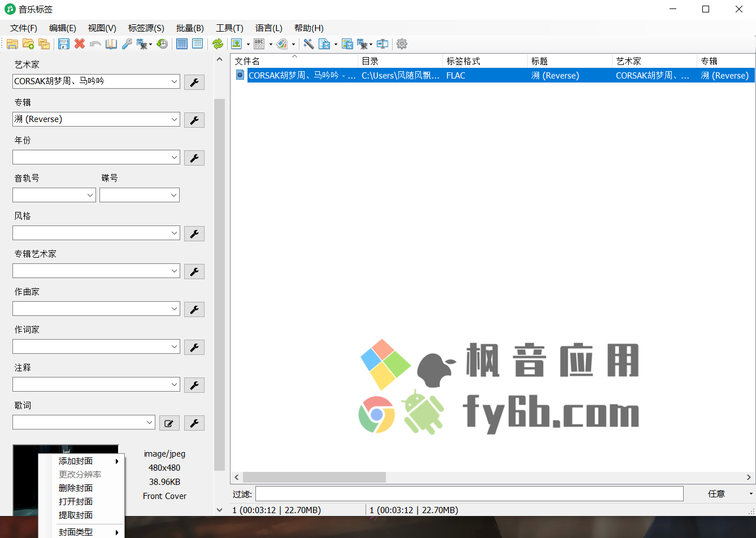Click the open book toolbar icon

click(x=111, y=44)
